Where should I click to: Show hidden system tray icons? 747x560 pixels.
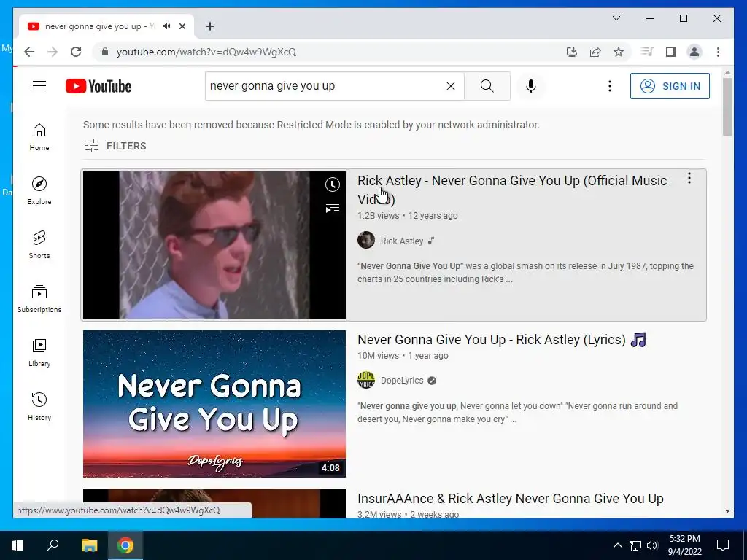pyautogui.click(x=617, y=545)
